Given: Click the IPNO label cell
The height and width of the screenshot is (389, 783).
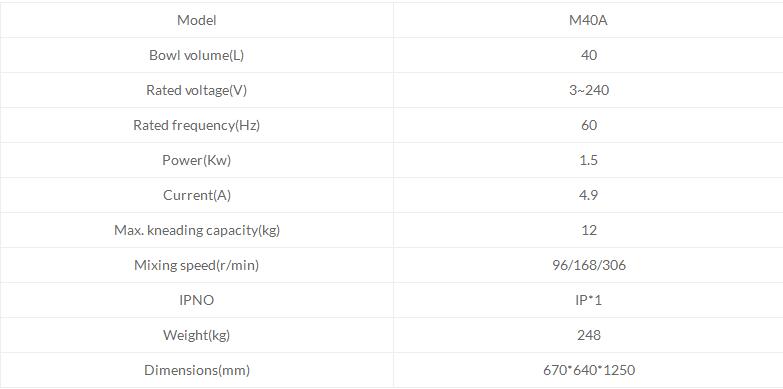Looking at the screenshot, I should [197, 300].
